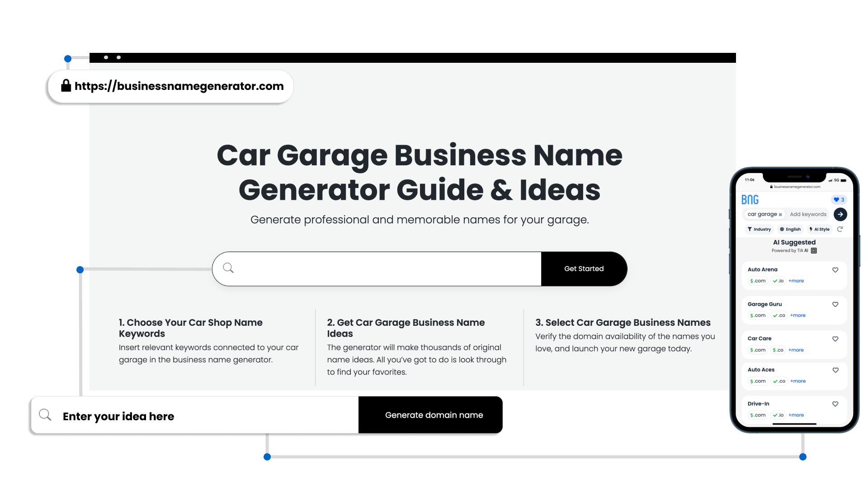The height and width of the screenshot is (488, 868).
Task: Click the heart icon on Car Care
Action: [835, 338]
